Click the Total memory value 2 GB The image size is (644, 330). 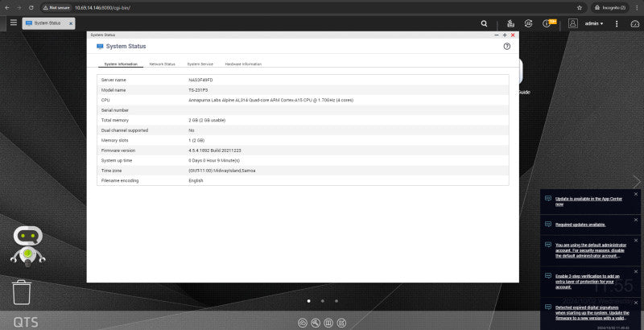coord(207,120)
